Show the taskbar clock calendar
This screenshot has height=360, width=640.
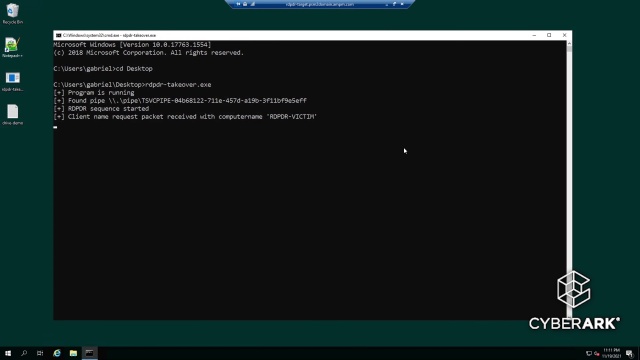(x=611, y=353)
